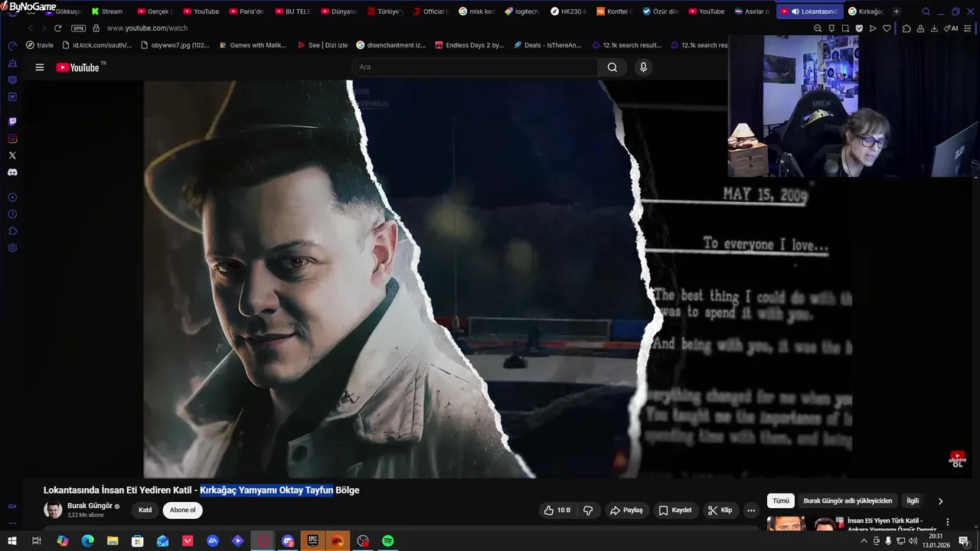Screen dimensions: 980x551
Task: Open the browser profile account icon
Action: tap(920, 28)
